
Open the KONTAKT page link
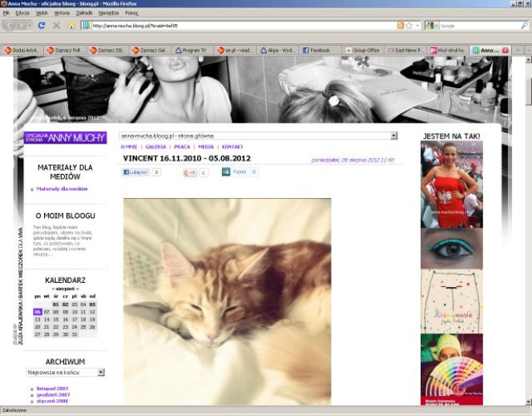pyautogui.click(x=232, y=147)
